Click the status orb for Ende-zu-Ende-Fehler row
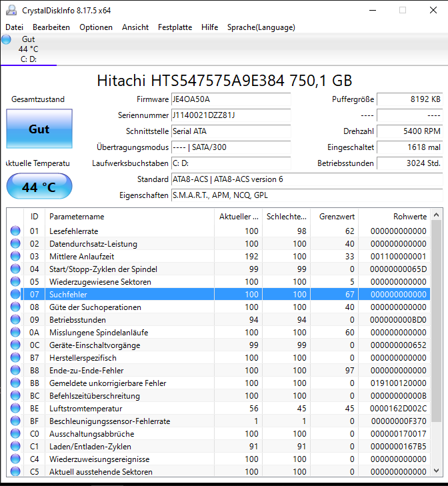This screenshot has width=448, height=486. pyautogui.click(x=15, y=371)
